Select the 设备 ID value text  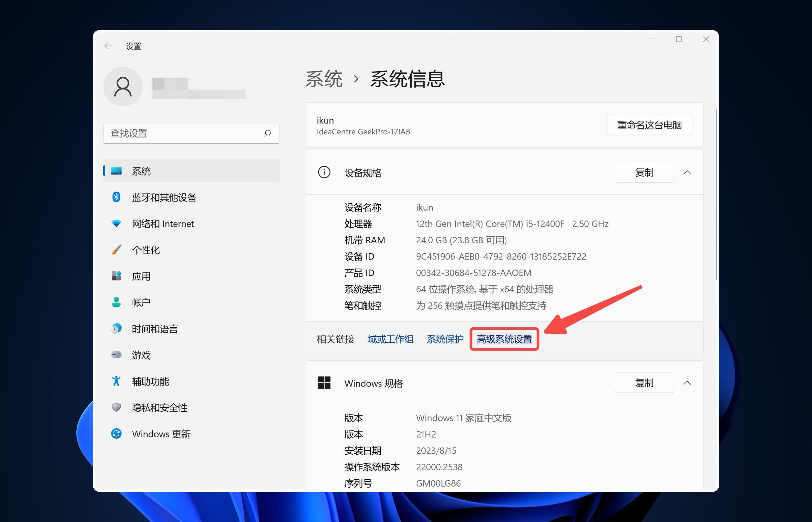pos(501,257)
